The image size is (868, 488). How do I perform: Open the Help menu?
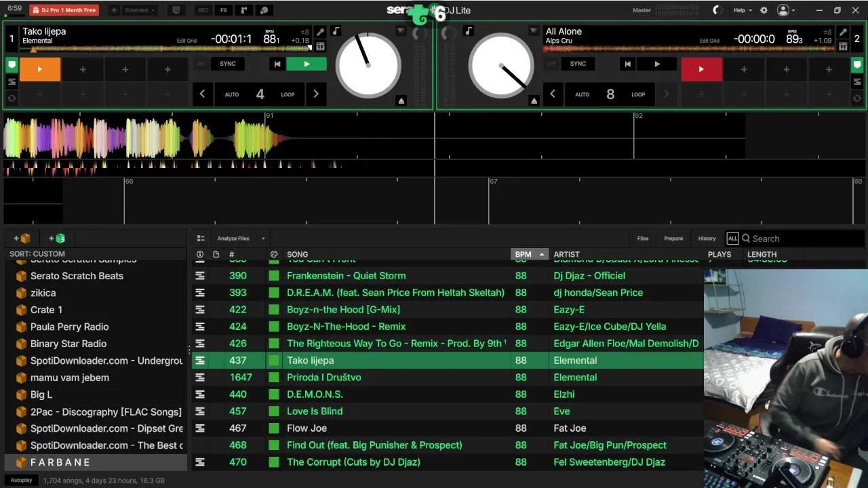pyautogui.click(x=742, y=10)
